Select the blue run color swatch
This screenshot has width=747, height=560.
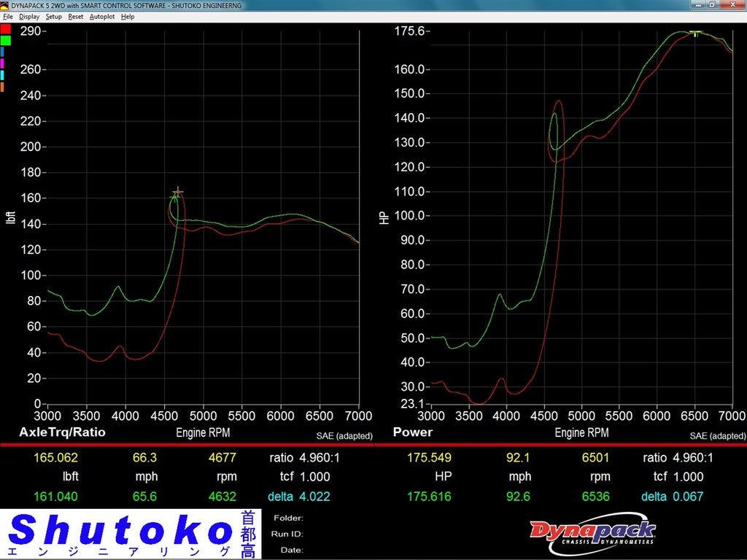point(2,52)
